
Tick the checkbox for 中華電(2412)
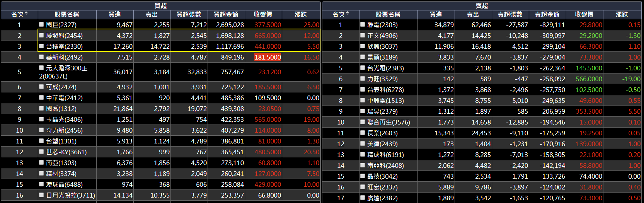pyautogui.click(x=41, y=97)
